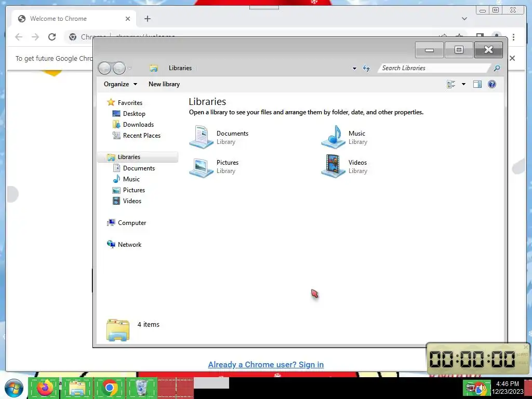Click Chrome's Forward arrow button

point(35,37)
